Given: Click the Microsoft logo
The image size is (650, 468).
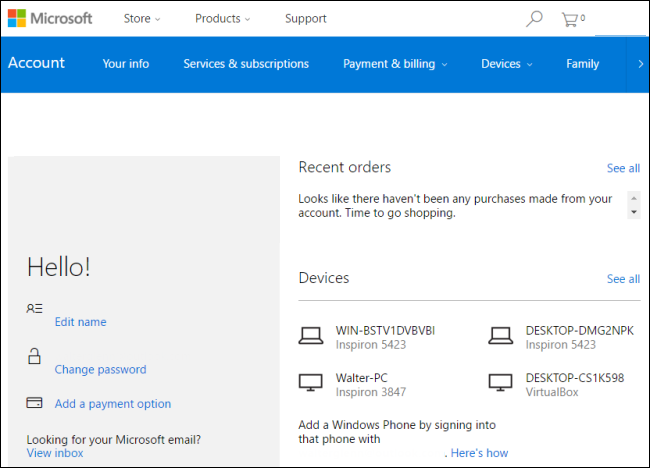Looking at the screenshot, I should tap(50, 18).
